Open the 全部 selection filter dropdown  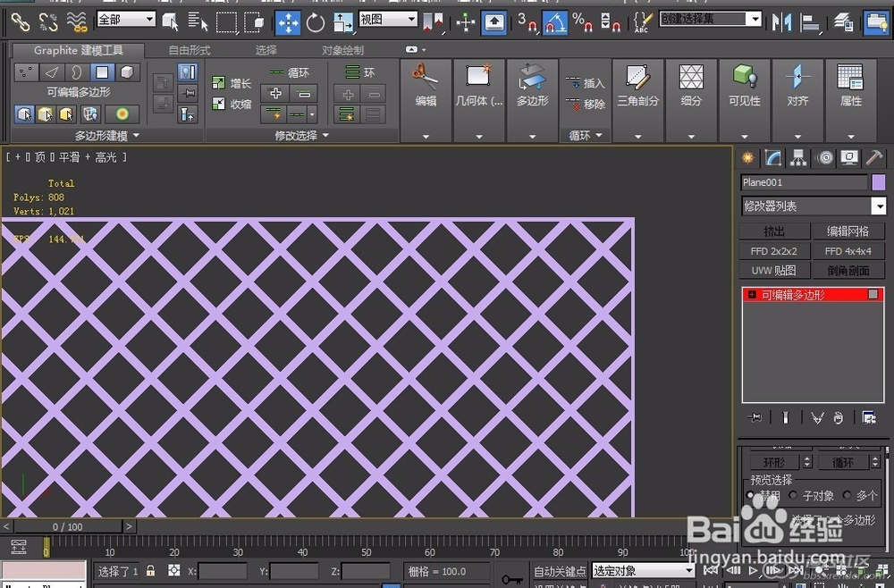pos(126,19)
